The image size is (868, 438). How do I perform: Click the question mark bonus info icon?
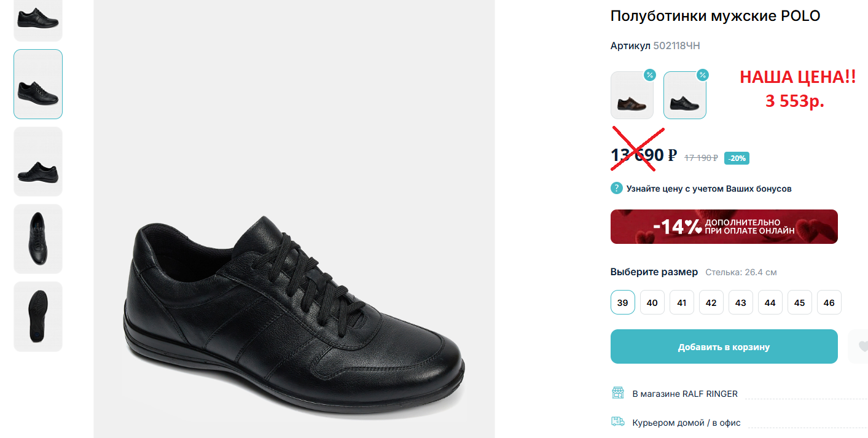point(617,189)
